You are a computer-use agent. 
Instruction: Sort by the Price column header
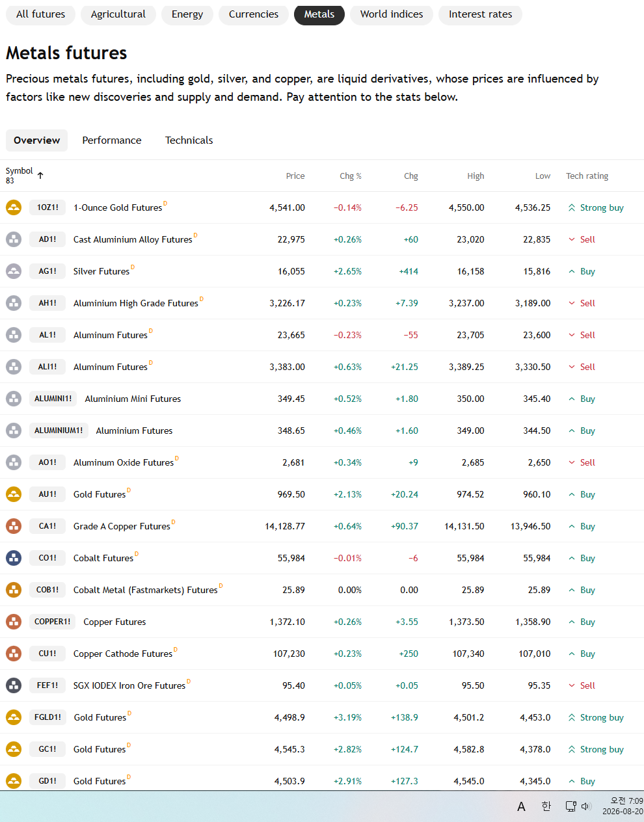tap(295, 176)
